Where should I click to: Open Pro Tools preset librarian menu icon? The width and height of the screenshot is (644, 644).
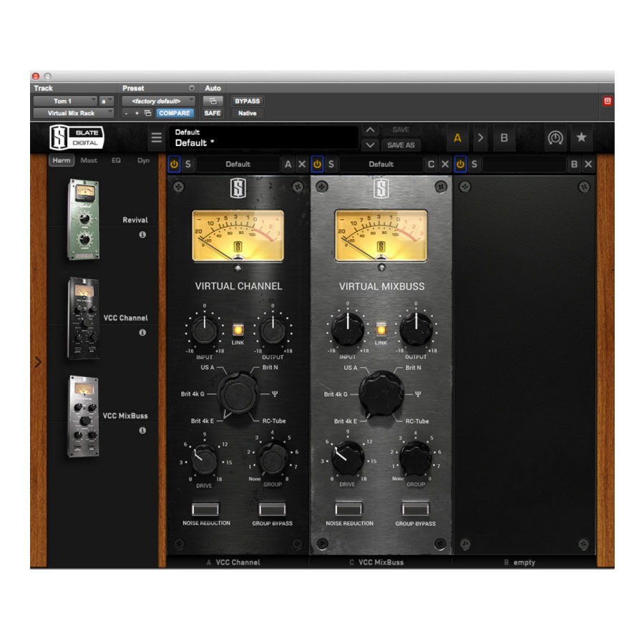191,88
